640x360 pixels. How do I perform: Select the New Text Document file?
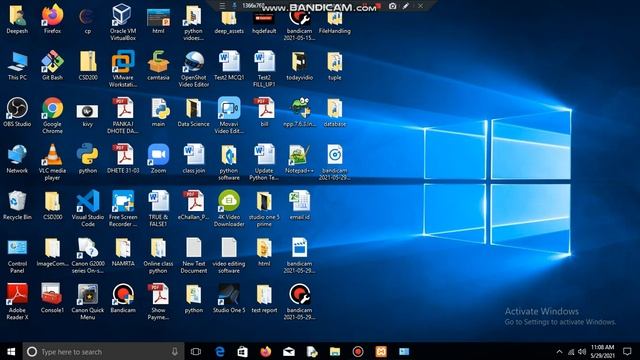193,255
